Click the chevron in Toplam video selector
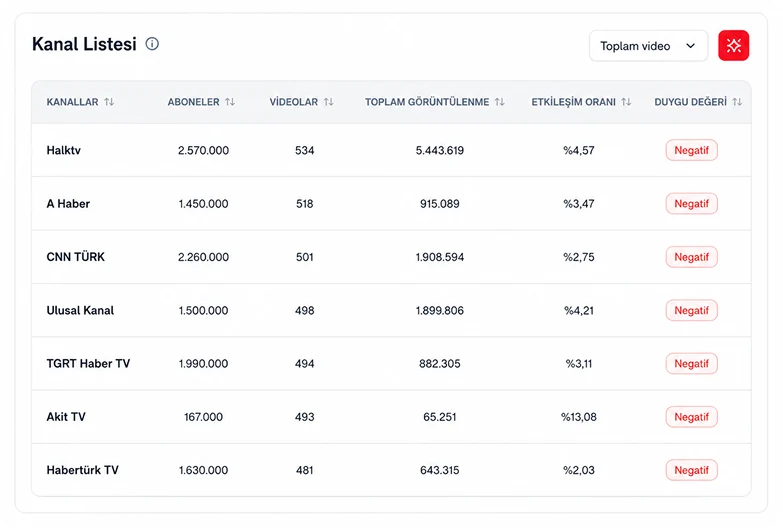This screenshot has width=783, height=528. click(691, 46)
